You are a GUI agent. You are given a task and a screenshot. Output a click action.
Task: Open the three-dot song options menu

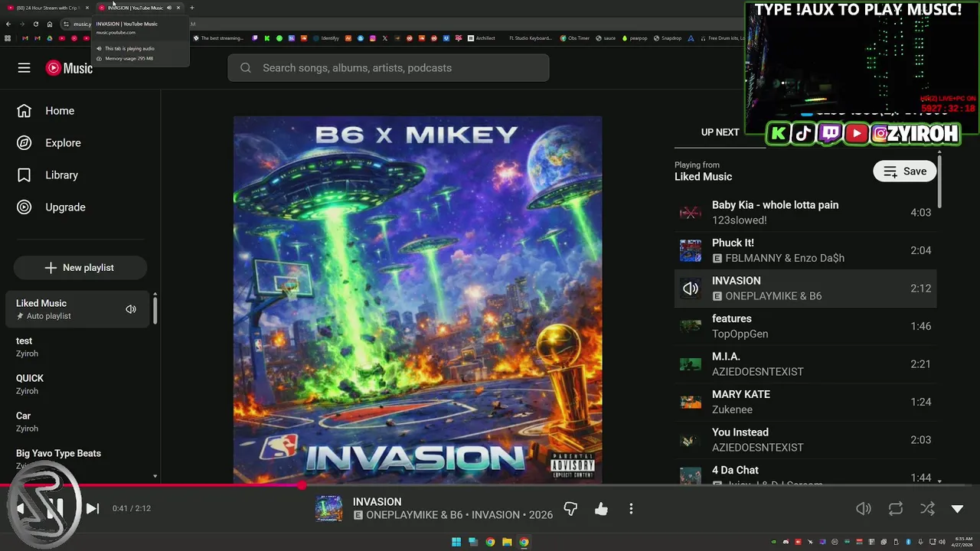631,509
